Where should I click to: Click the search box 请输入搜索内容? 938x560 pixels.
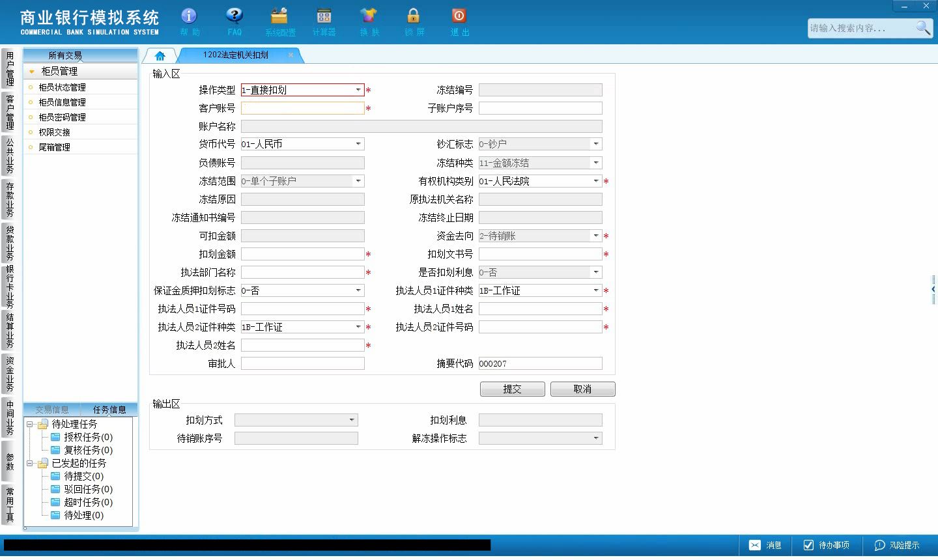click(861, 28)
